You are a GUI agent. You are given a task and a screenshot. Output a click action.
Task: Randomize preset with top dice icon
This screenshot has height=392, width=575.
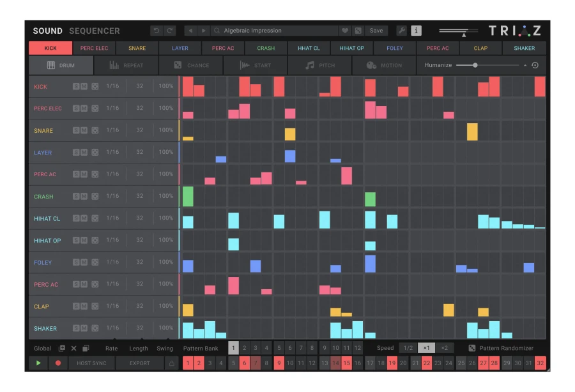(x=358, y=31)
